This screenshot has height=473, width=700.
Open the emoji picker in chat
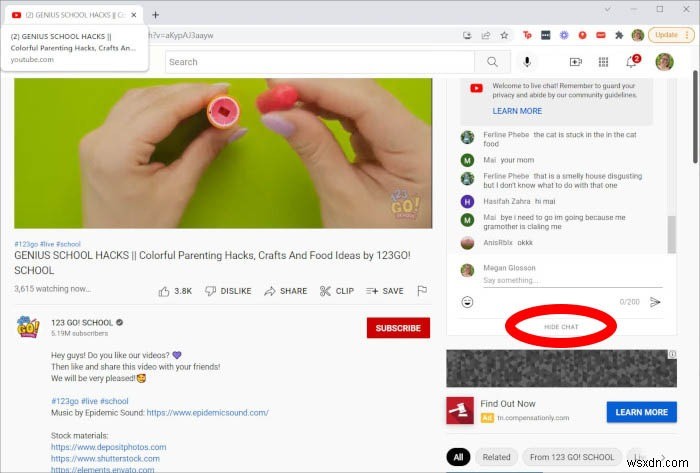point(467,302)
